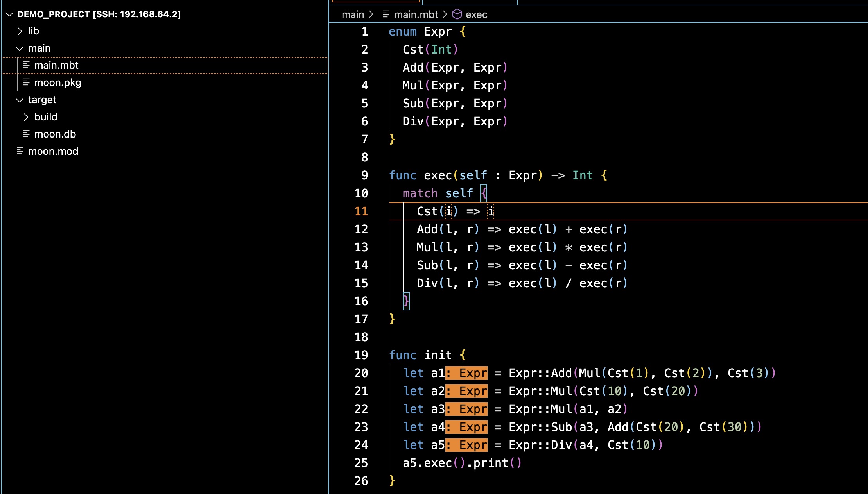Expand the build folder chevron
This screenshot has height=494, width=868.
coord(26,117)
